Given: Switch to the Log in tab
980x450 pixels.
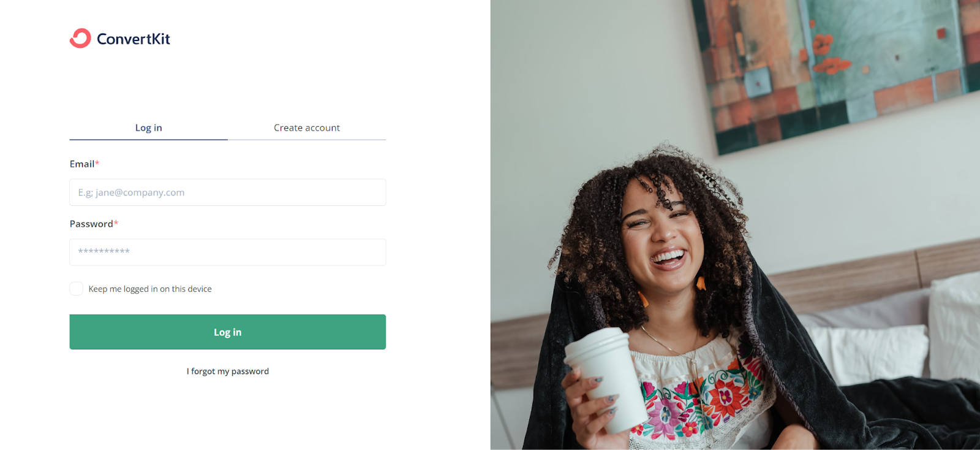Looking at the screenshot, I should [x=149, y=128].
